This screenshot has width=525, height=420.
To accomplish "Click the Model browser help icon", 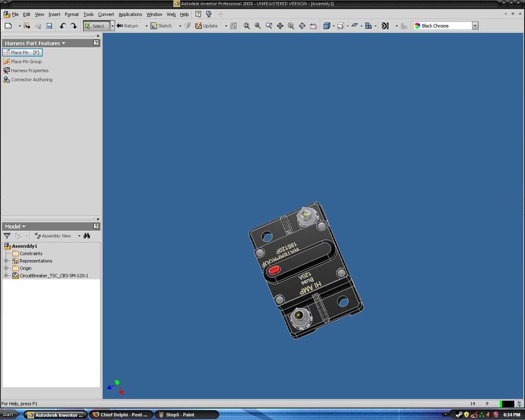I will [x=96, y=226].
